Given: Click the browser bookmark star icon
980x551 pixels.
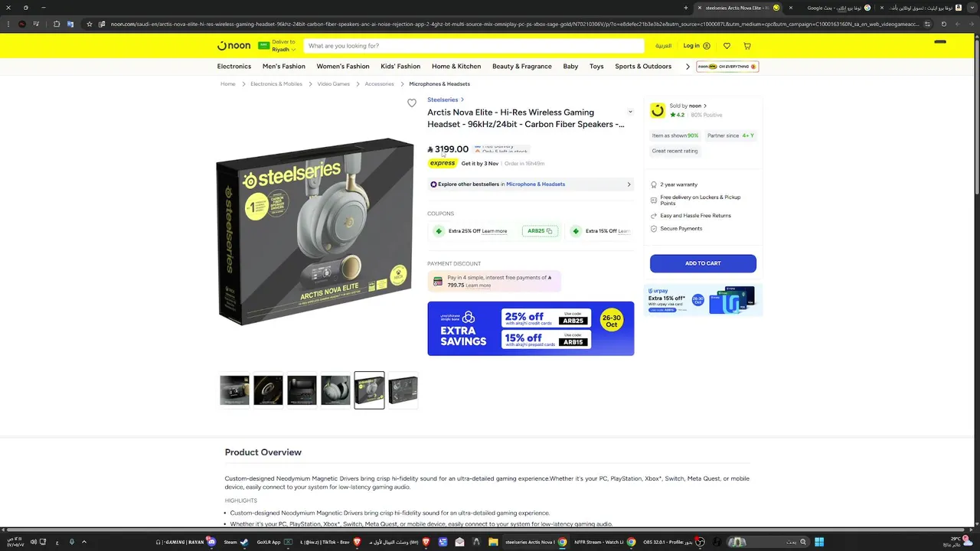Looking at the screenshot, I should (90, 24).
